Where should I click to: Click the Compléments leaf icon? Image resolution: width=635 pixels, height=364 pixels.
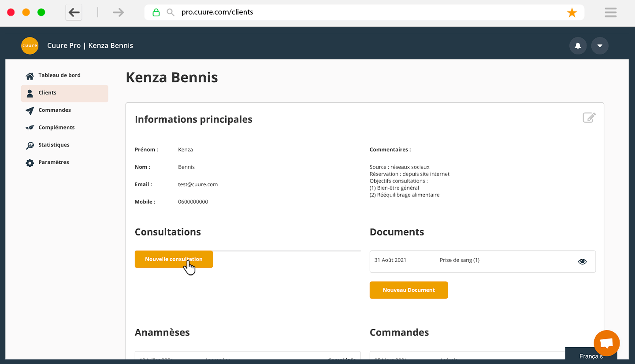[30, 128]
